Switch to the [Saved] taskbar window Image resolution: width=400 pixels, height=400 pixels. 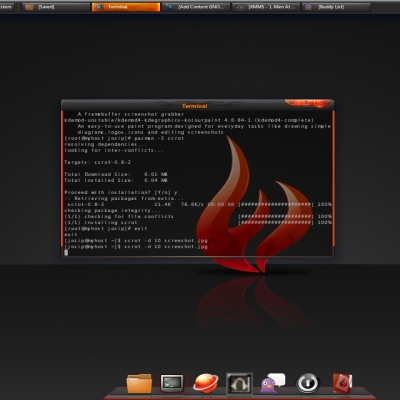click(56, 7)
